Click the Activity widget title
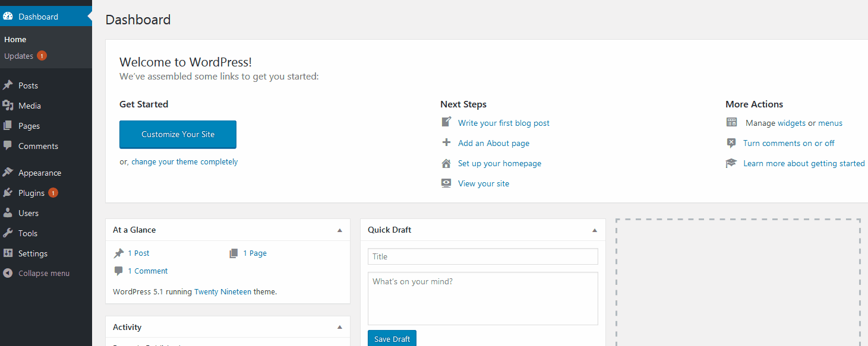The width and height of the screenshot is (868, 346). (x=127, y=327)
